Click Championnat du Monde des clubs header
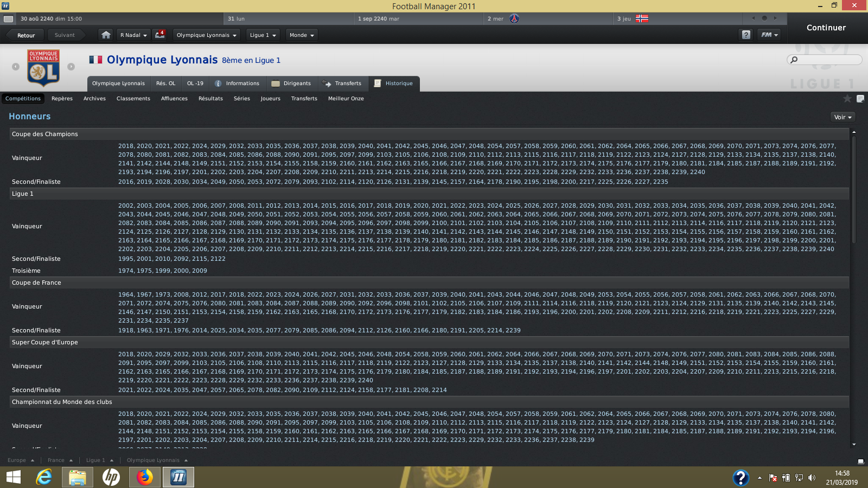868x488 pixels. click(x=429, y=402)
